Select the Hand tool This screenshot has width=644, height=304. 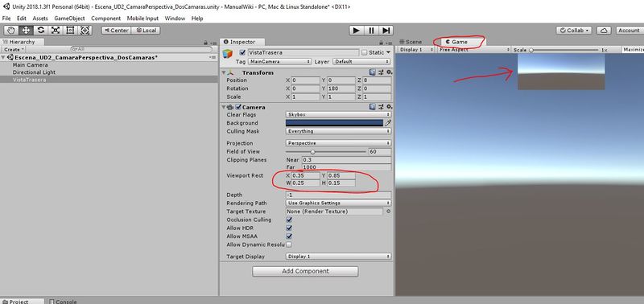click(x=11, y=30)
